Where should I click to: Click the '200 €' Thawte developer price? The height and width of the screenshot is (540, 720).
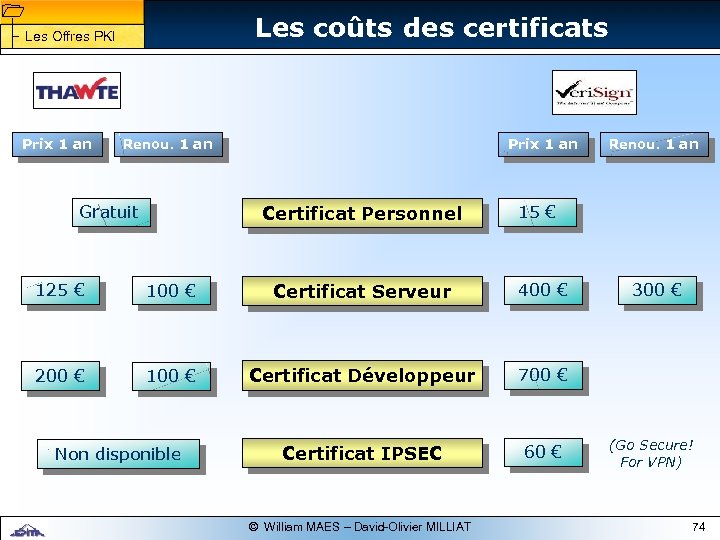click(60, 376)
